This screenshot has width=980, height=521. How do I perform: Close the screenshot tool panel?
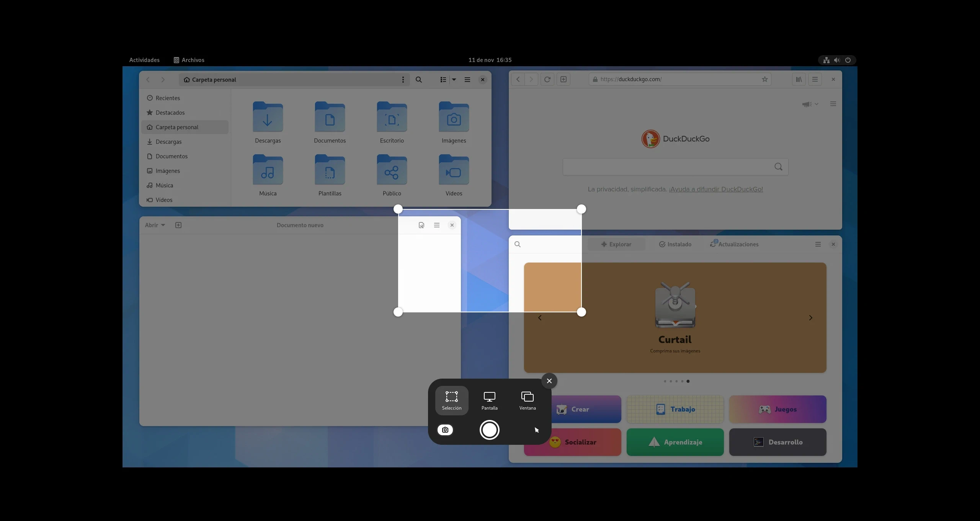pyautogui.click(x=549, y=381)
